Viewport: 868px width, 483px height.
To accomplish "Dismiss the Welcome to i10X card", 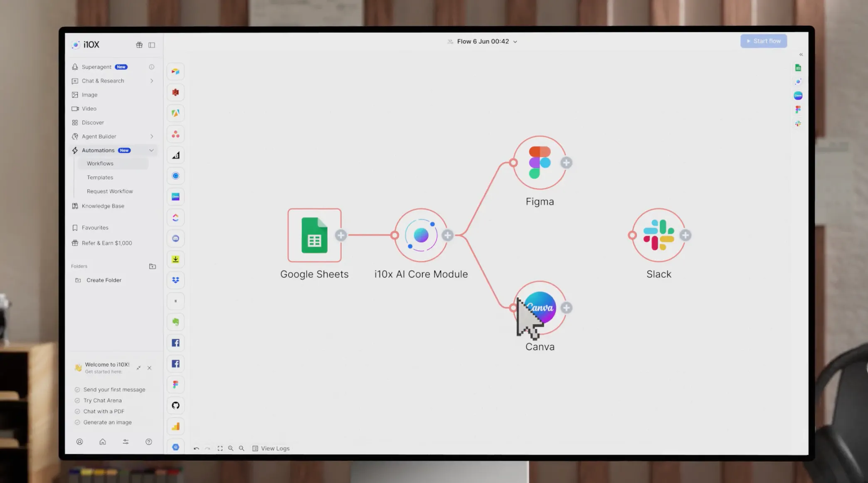I will coord(149,368).
